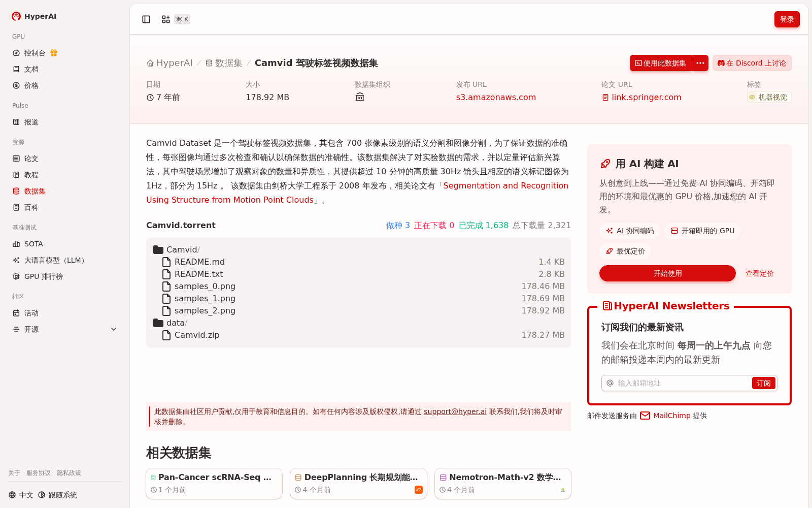This screenshot has height=508, width=812.
Task: Click the newsletter icon beside HyperAI Newsletters
Action: (607, 306)
